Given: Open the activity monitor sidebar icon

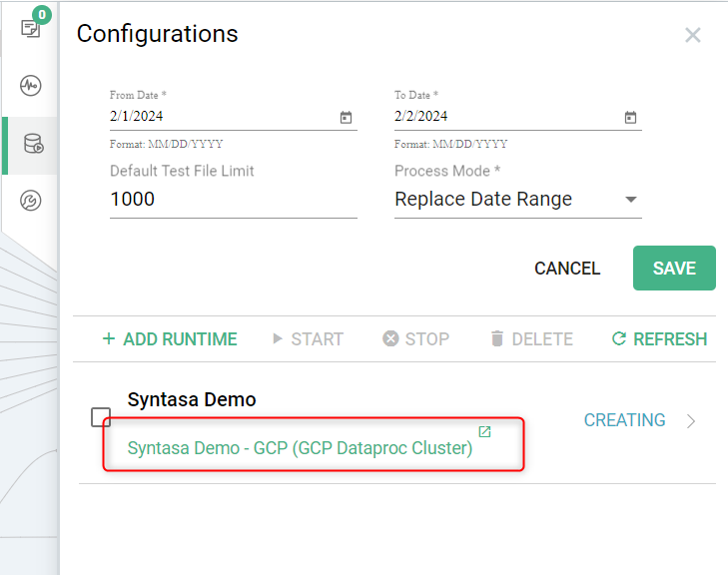Looking at the screenshot, I should [31, 86].
